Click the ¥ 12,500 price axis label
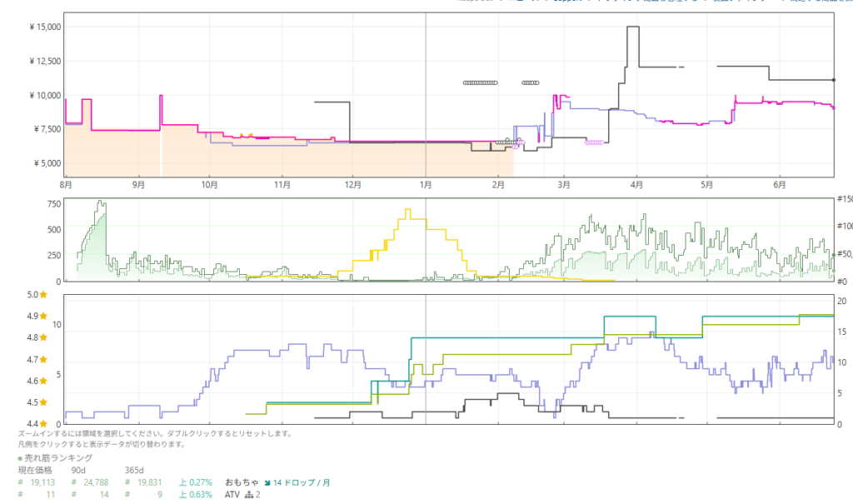Viewport: 853px width, 504px height. tap(45, 61)
